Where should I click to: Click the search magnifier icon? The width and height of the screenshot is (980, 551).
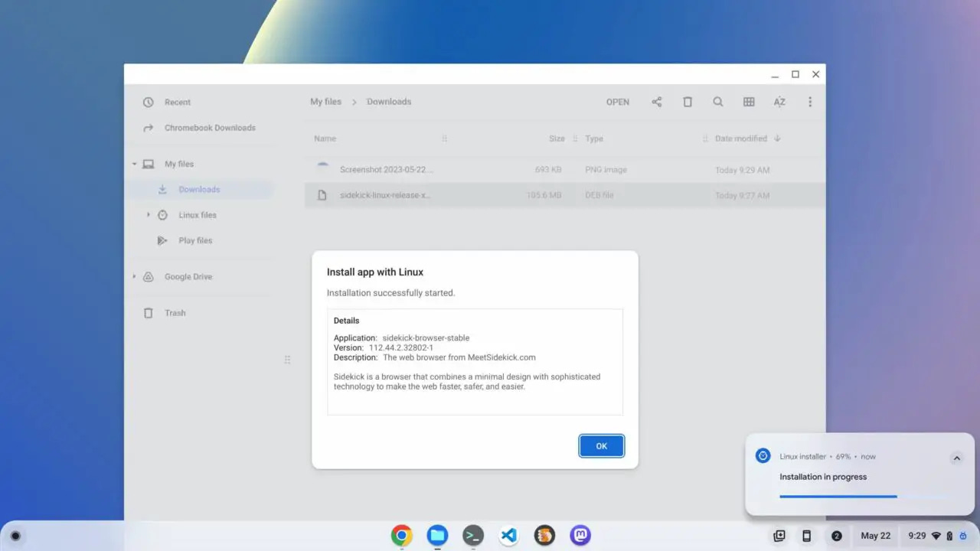pos(718,102)
